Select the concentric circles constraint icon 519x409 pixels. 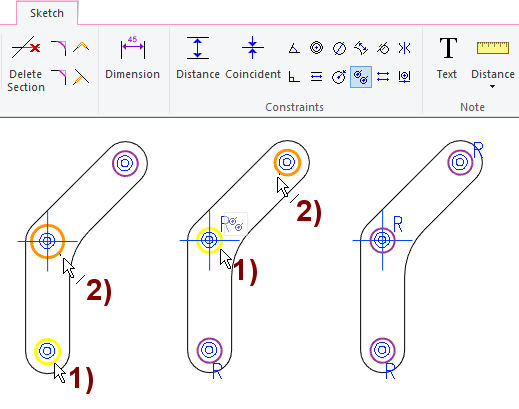click(316, 48)
